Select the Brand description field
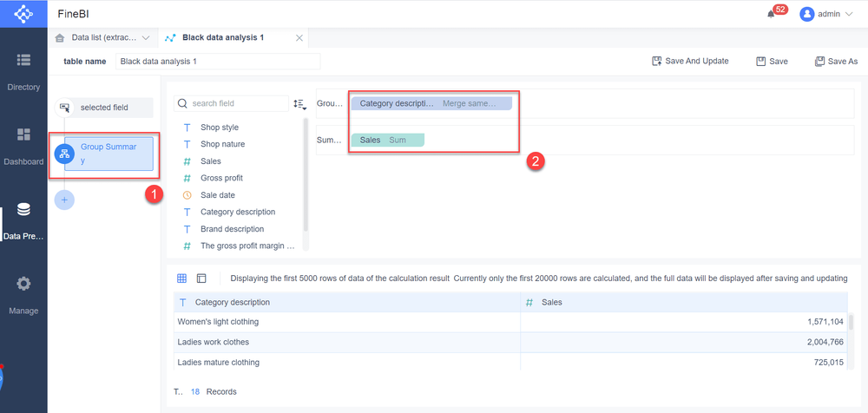This screenshot has height=413, width=868. pos(232,229)
